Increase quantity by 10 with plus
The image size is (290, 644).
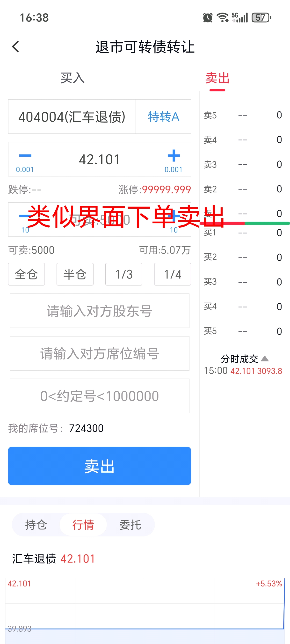[174, 220]
